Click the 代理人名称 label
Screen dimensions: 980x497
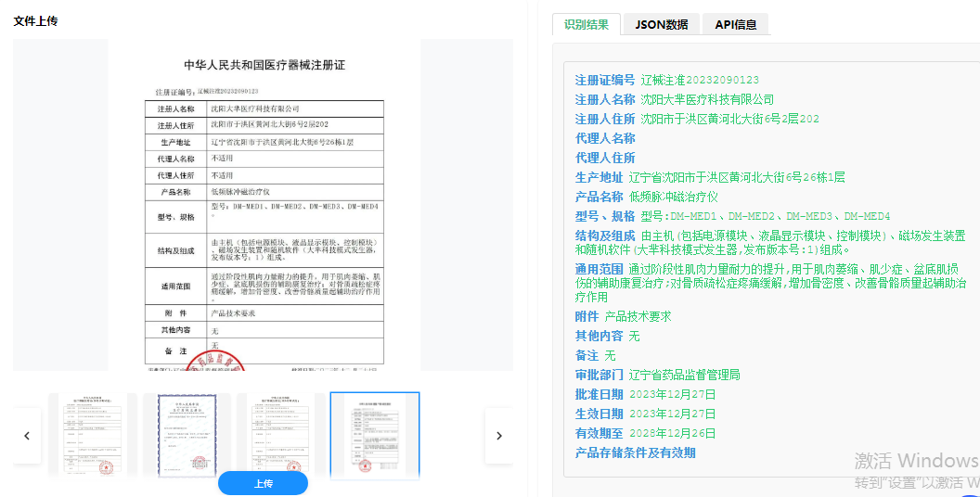pos(605,138)
